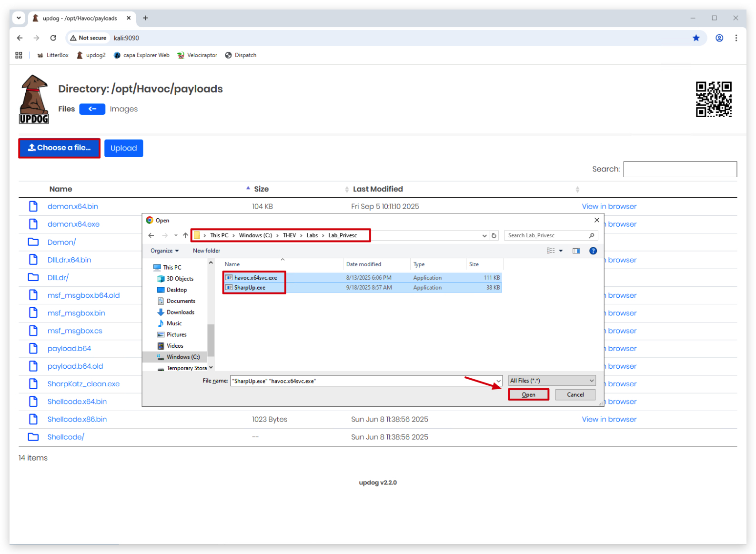Expand the File name history dropdown
756x554 pixels.
pyautogui.click(x=498, y=381)
